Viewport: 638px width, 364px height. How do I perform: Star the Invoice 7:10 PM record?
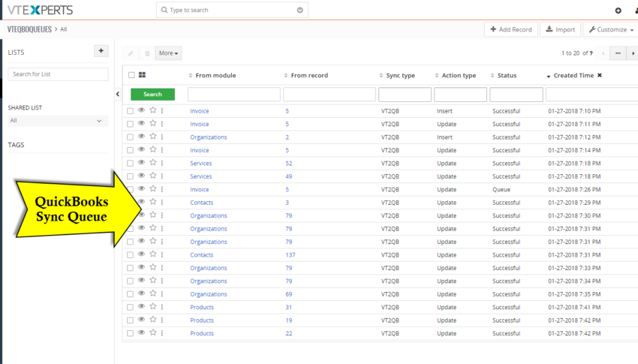click(153, 110)
